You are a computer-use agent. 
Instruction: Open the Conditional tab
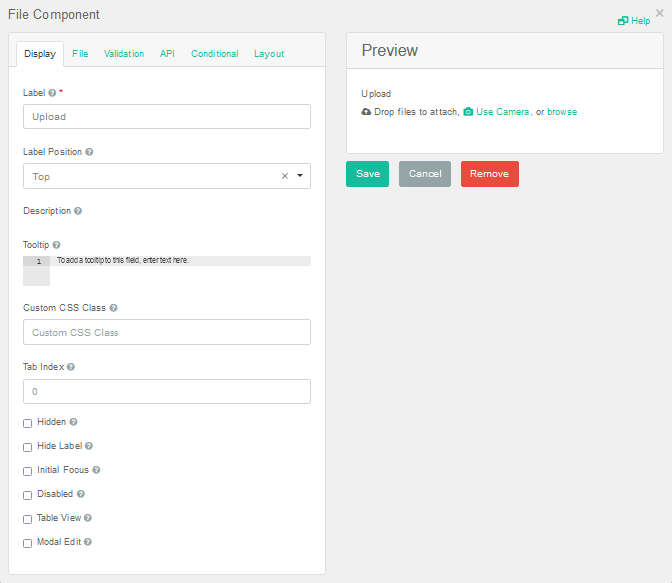click(x=214, y=54)
